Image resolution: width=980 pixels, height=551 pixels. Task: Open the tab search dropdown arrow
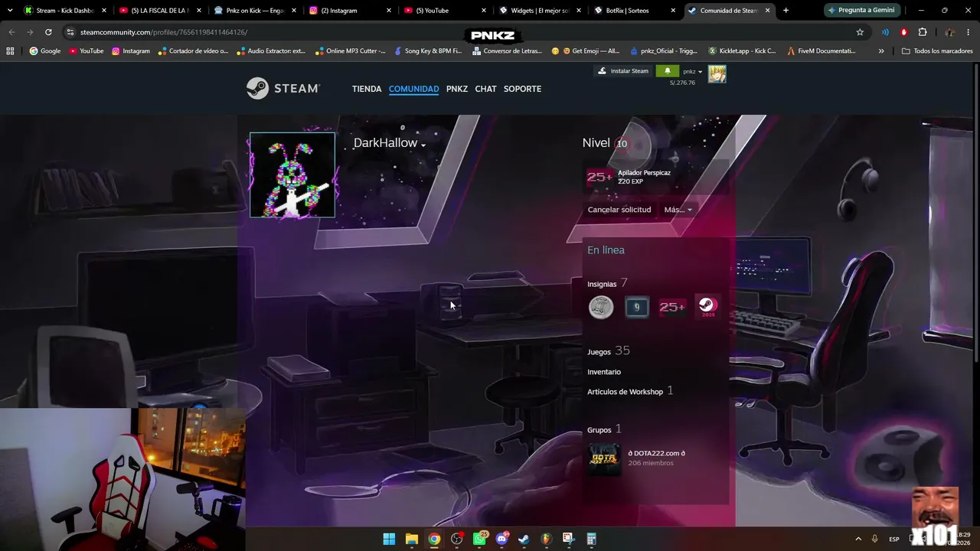coord(10,11)
